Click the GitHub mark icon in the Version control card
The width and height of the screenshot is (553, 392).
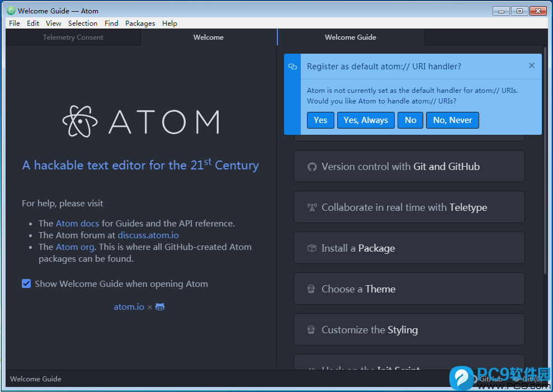tap(312, 167)
